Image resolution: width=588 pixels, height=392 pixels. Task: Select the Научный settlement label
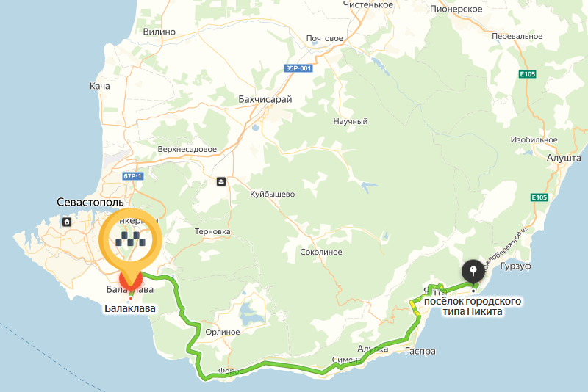tap(351, 121)
